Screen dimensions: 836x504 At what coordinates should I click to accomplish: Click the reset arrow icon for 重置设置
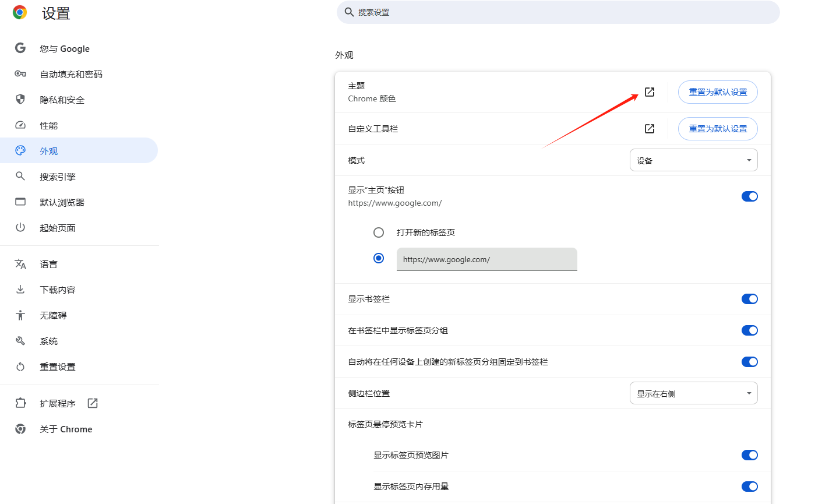click(20, 366)
